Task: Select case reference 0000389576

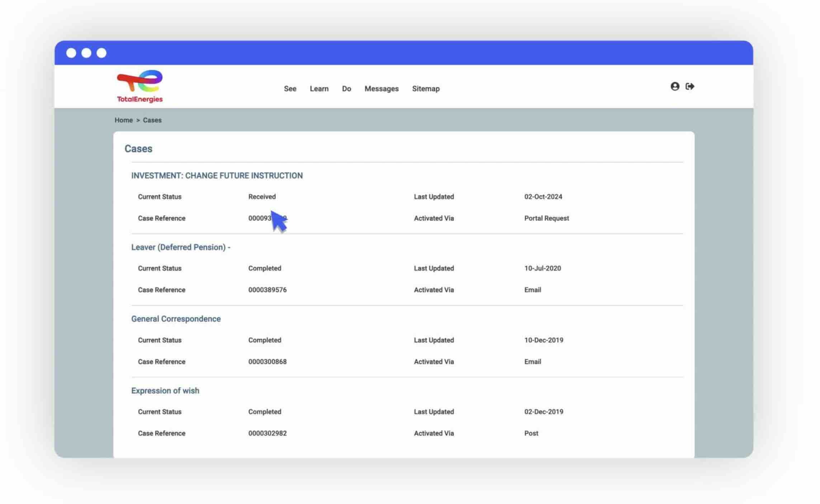Action: point(267,290)
